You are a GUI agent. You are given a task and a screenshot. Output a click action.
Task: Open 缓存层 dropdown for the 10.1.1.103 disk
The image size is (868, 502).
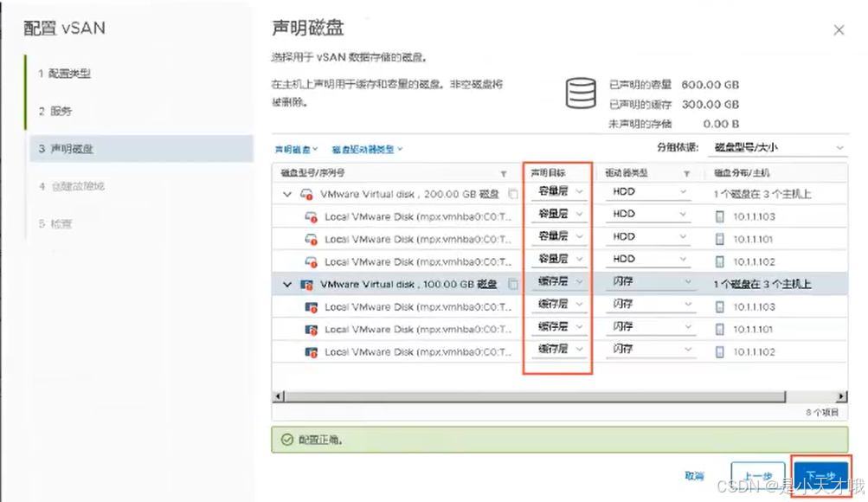pyautogui.click(x=559, y=305)
